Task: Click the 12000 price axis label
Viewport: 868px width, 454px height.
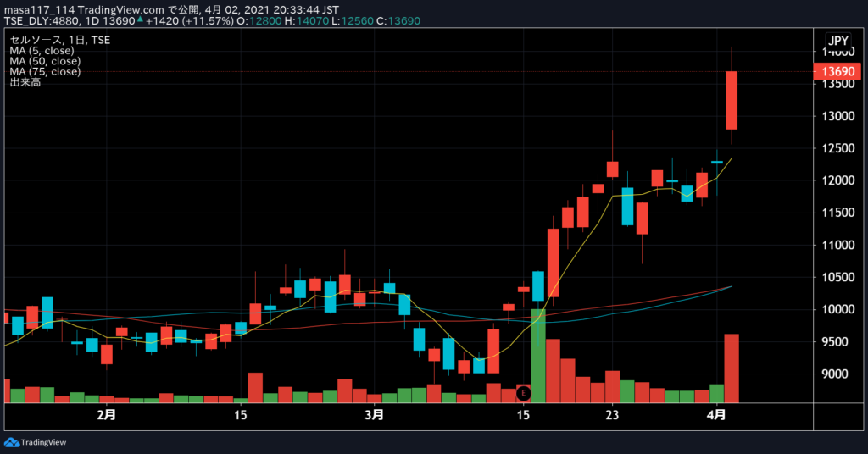Action: (838, 180)
